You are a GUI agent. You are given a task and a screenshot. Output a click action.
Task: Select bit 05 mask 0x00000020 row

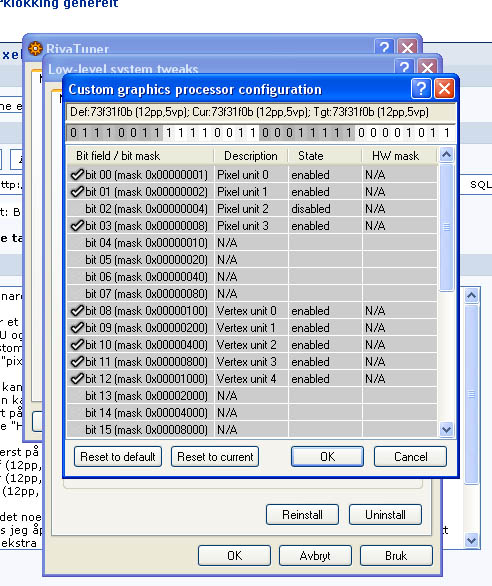pyautogui.click(x=252, y=259)
